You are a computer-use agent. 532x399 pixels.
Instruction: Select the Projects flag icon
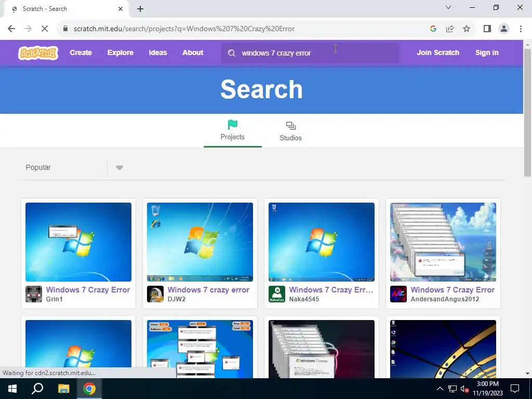click(232, 125)
